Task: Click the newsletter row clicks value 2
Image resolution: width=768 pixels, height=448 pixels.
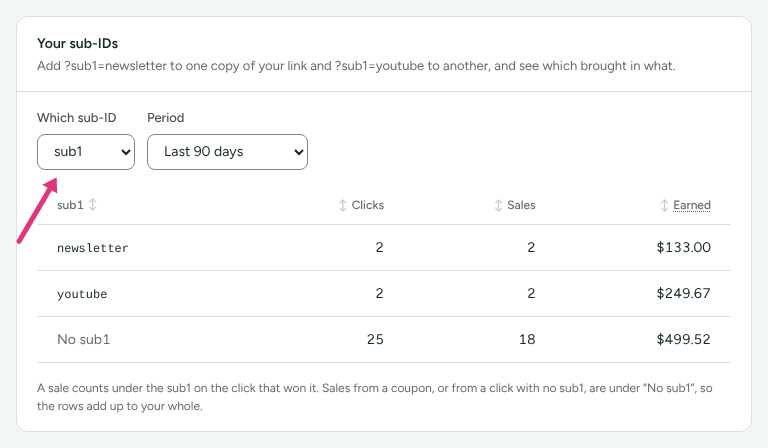Action: (380, 247)
